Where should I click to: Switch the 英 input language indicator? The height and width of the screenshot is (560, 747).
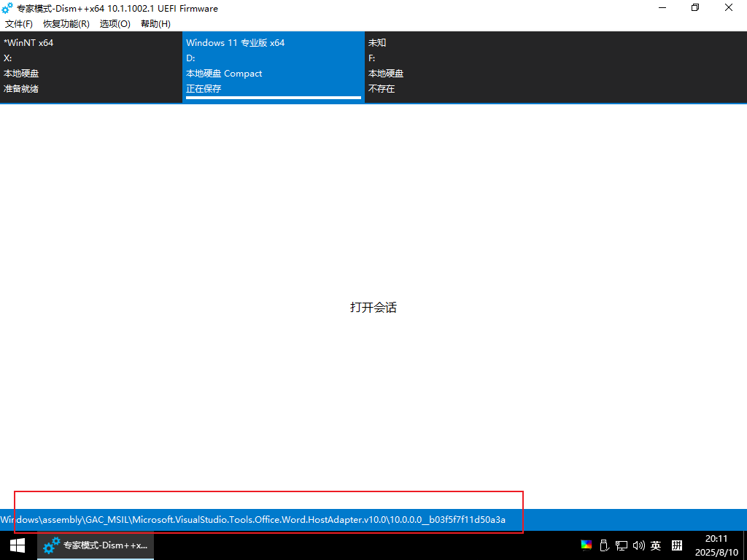point(656,545)
